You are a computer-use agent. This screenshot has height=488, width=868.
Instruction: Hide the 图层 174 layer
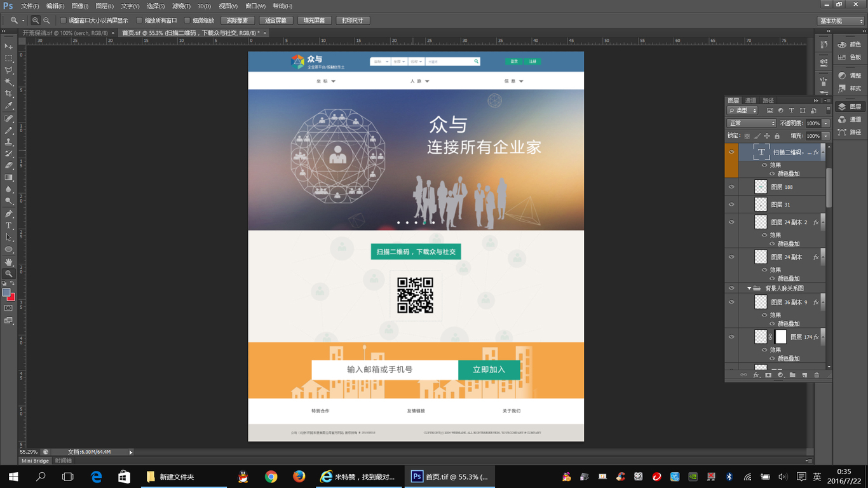(x=731, y=337)
